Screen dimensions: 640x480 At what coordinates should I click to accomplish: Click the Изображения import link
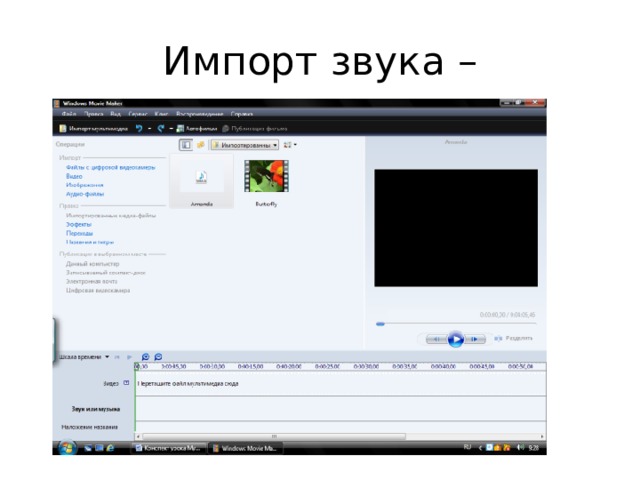pos(84,185)
